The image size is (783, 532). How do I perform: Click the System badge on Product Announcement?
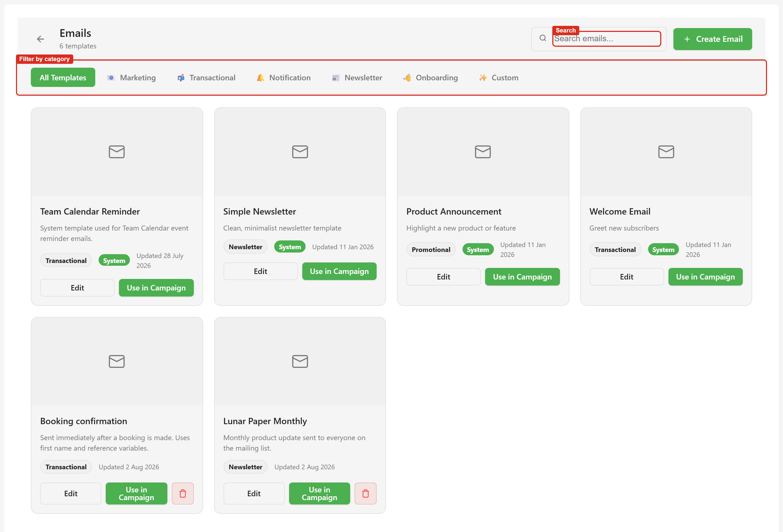coord(478,249)
